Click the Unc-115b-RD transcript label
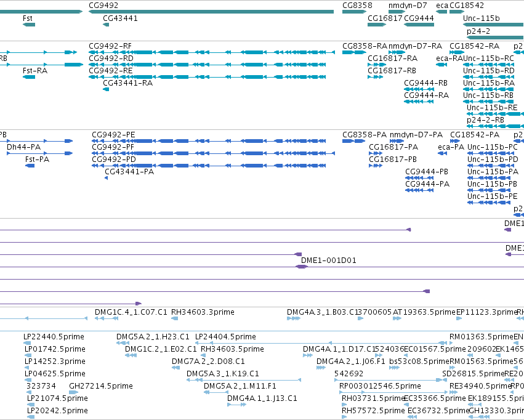Image resolution: width=524 pixels, height=420 pixels. pos(489,71)
